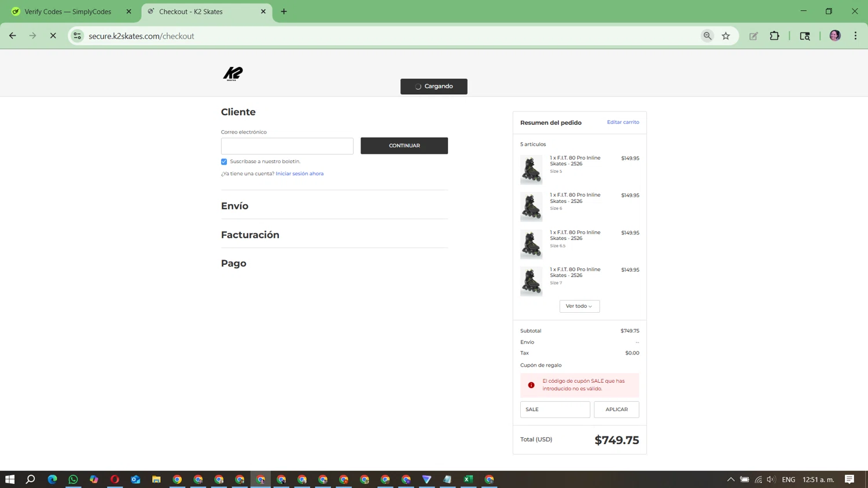
Task: Click the Size 6.5 skate thumbnail
Action: click(x=531, y=244)
